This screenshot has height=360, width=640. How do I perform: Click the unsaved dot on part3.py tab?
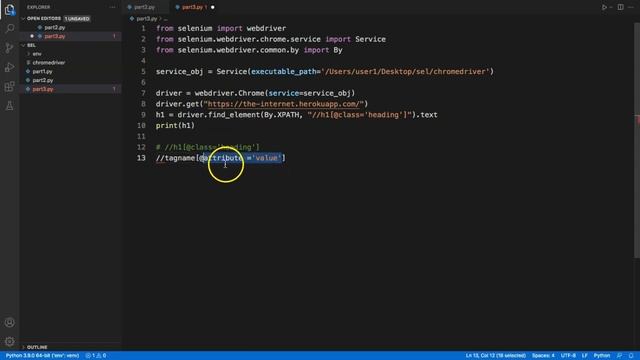[213, 7]
